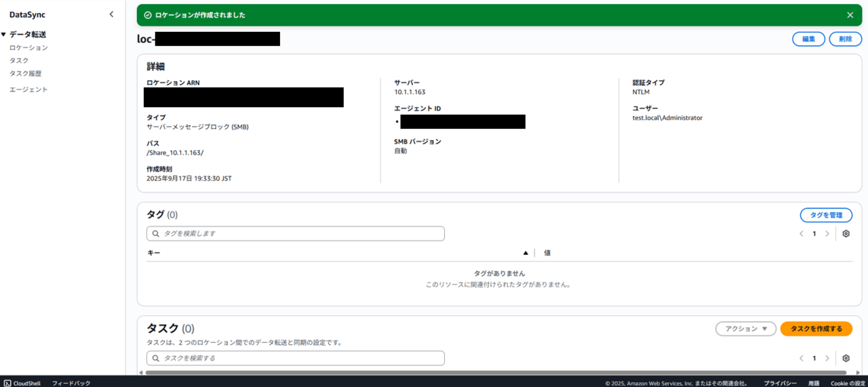
Task: Open the tag table settings gear
Action: point(846,234)
